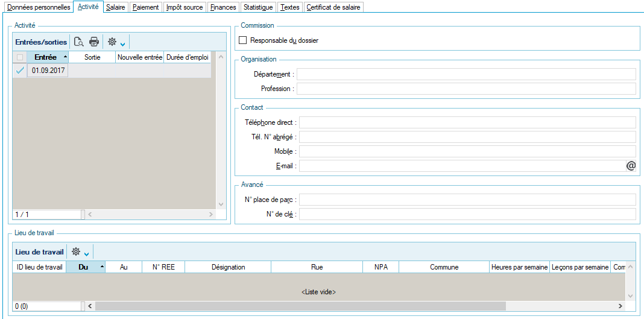This screenshot has width=644, height=319.
Task: Click the gear icon in Entrées/sorties toolbar
Action: [x=112, y=42]
